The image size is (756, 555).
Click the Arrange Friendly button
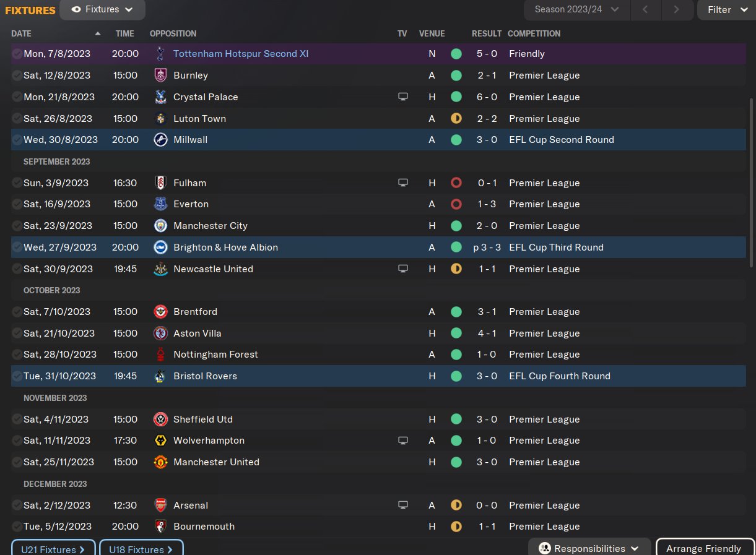click(x=704, y=549)
